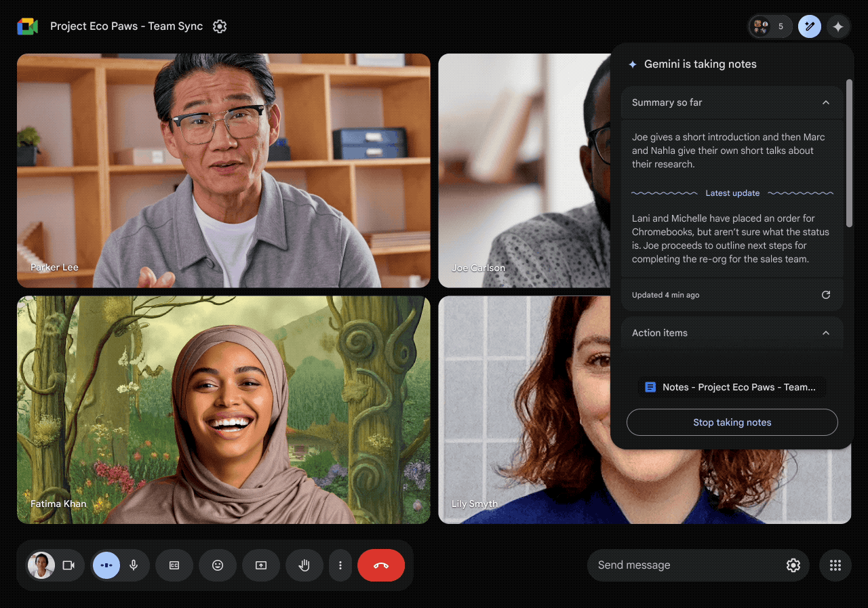This screenshot has height=608, width=868.
Task: Open the three-dot more options menu
Action: pyautogui.click(x=340, y=565)
